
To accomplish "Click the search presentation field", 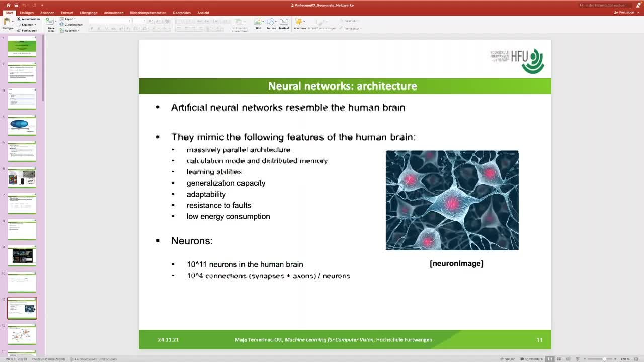I will click(605, 5).
